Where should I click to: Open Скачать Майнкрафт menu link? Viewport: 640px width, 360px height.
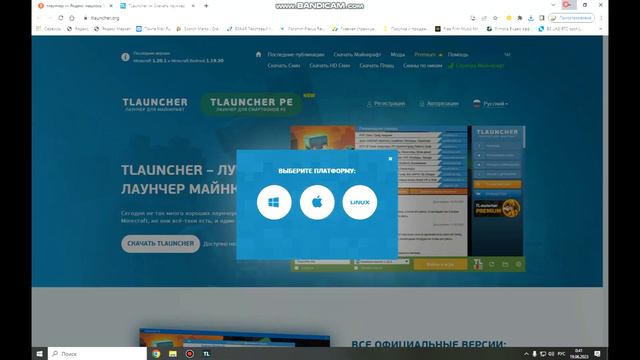(x=357, y=54)
